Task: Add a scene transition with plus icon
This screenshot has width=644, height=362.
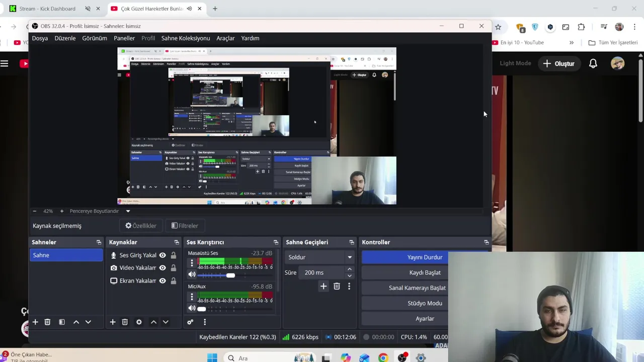Action: click(x=324, y=286)
